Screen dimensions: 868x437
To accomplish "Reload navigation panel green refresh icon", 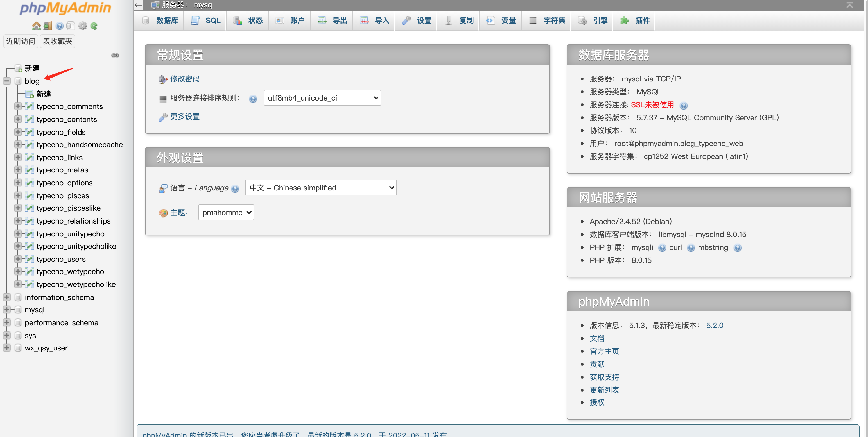I will pyautogui.click(x=94, y=26).
